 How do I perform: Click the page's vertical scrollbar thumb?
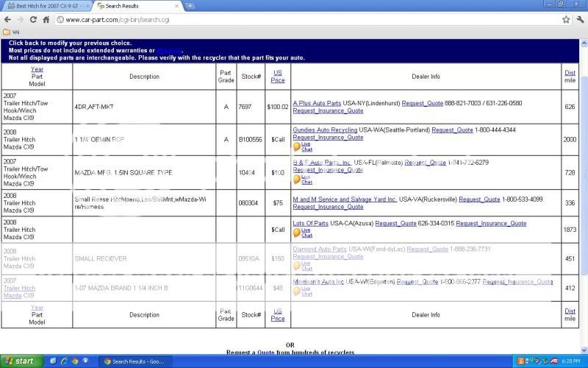tap(584, 174)
